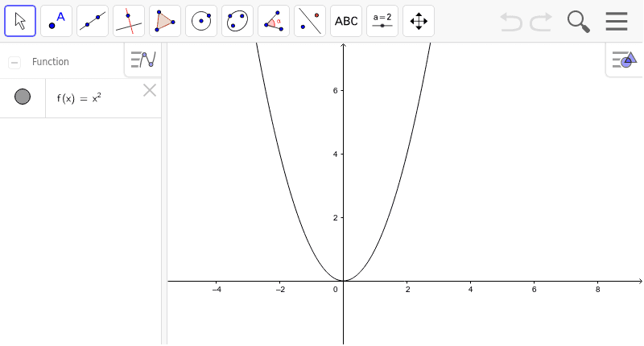Viewport: 644px width, 346px height.
Task: Select the Circle with Center tool
Action: (201, 21)
